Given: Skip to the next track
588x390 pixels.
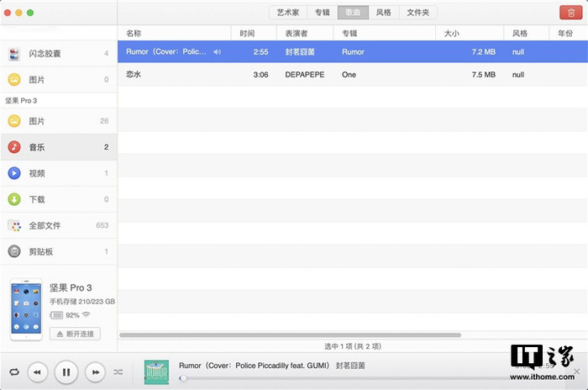Looking at the screenshot, I should (95, 372).
